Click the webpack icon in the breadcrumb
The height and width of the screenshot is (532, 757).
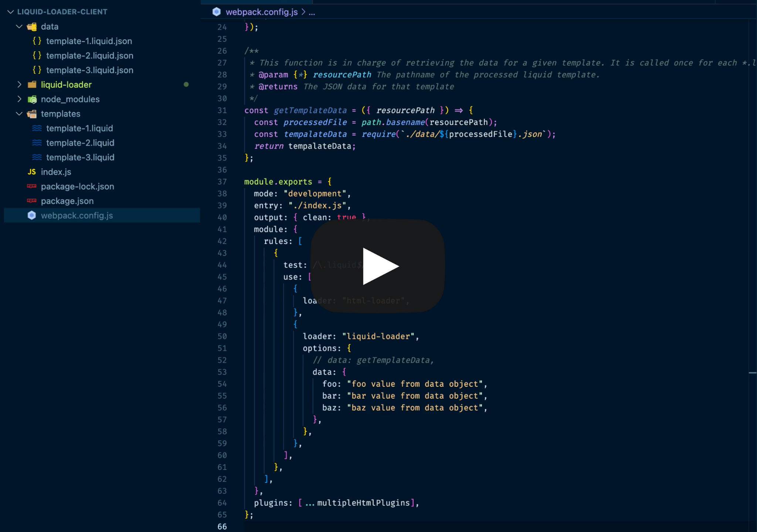click(x=216, y=12)
